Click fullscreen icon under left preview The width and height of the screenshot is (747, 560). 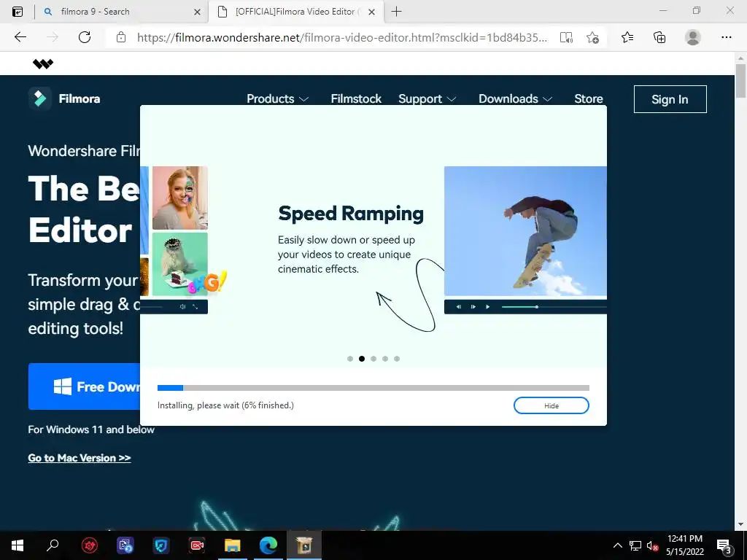coord(196,307)
